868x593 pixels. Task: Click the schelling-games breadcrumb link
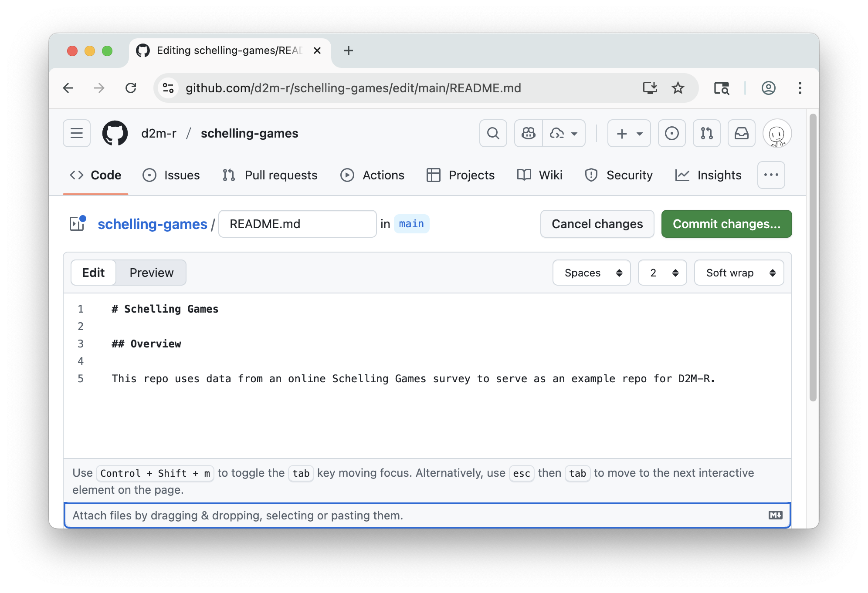pyautogui.click(x=152, y=224)
